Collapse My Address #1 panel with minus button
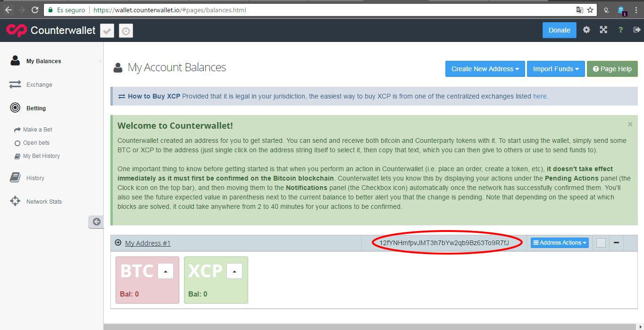Image resolution: width=644 pixels, height=330 pixels. point(616,243)
